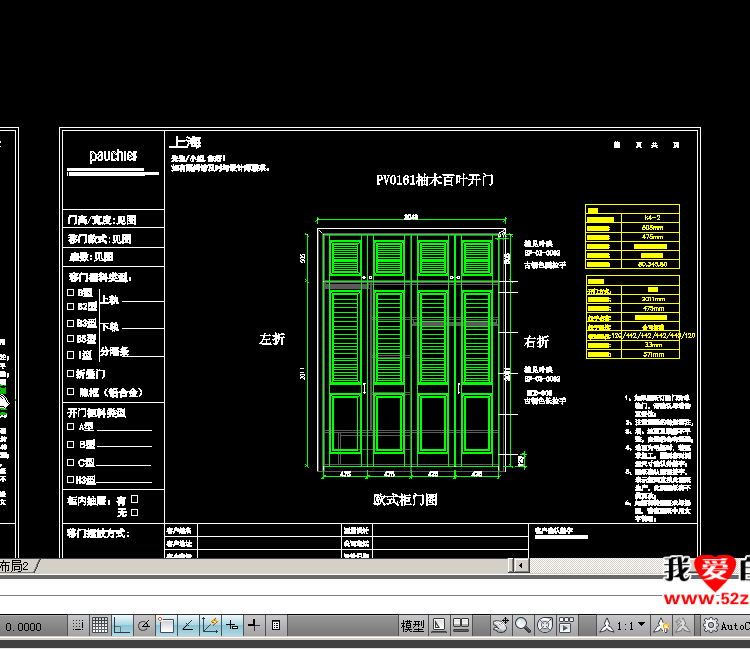Click the 模型 model space button
This screenshot has width=750, height=649.
tap(412, 626)
